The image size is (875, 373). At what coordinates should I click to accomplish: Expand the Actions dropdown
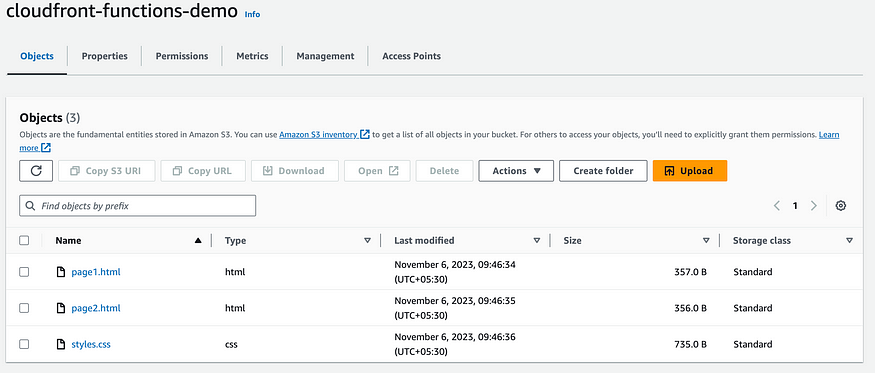(516, 171)
